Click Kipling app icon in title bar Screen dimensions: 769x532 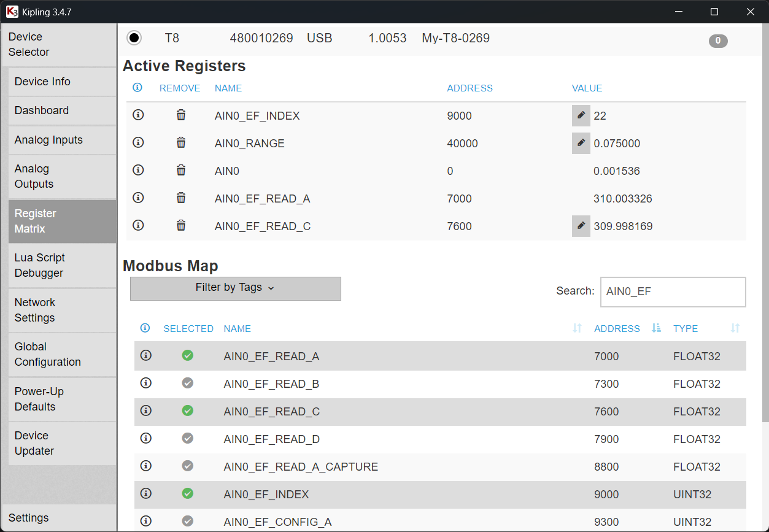[12, 12]
